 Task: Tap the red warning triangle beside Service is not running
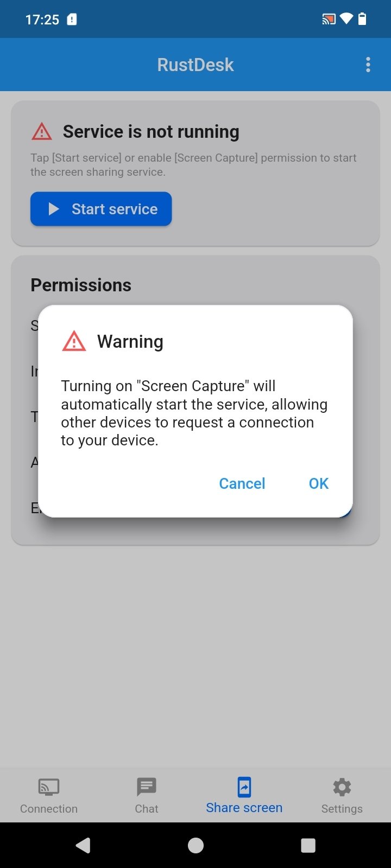(42, 131)
